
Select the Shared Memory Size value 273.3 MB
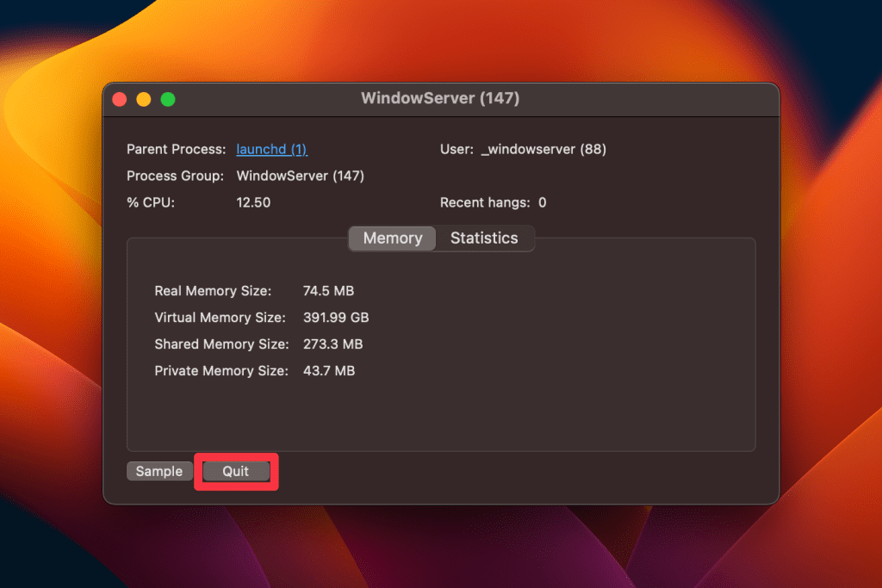click(x=332, y=344)
